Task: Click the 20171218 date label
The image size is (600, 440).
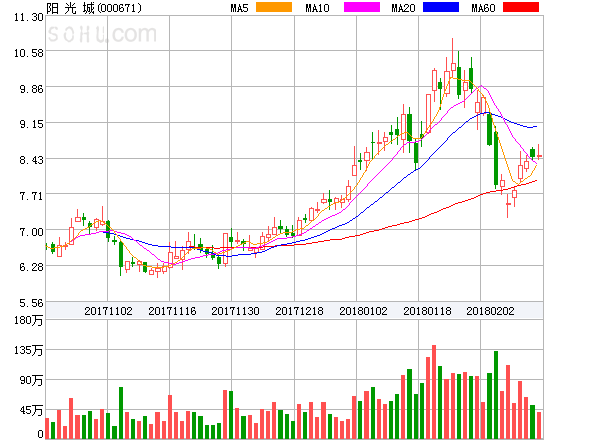Action: (x=299, y=311)
